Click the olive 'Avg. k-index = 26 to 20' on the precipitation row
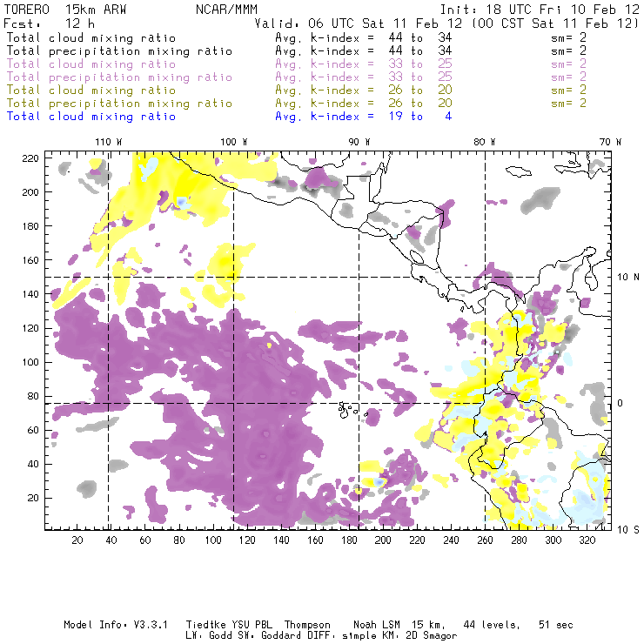The height and width of the screenshot is (644, 644). pyautogui.click(x=364, y=104)
